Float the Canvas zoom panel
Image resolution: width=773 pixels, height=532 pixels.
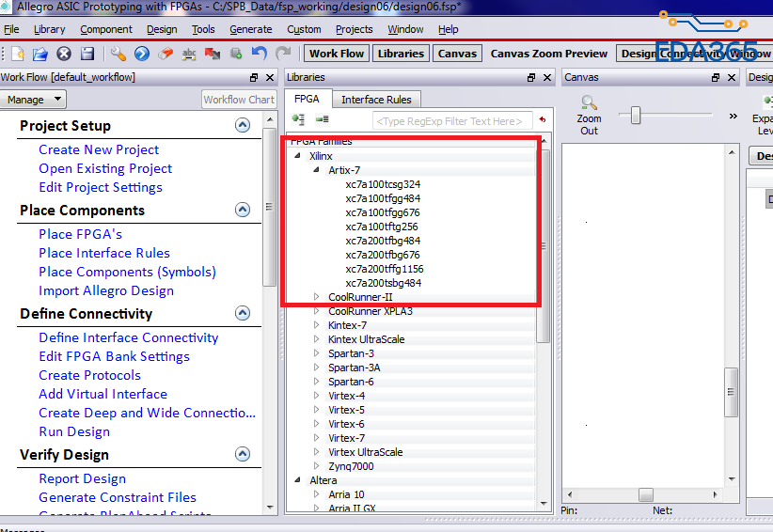[x=716, y=77]
